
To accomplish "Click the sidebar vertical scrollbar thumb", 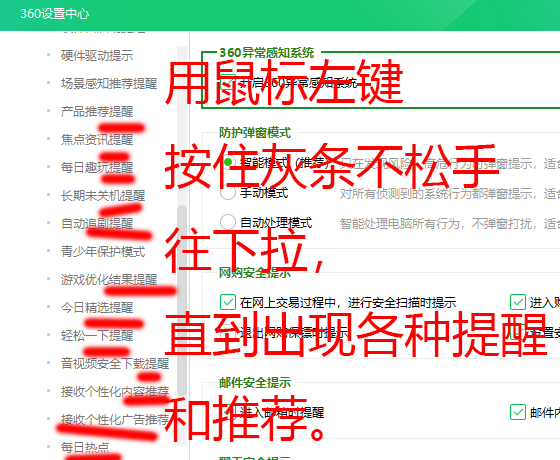I will point(182,300).
